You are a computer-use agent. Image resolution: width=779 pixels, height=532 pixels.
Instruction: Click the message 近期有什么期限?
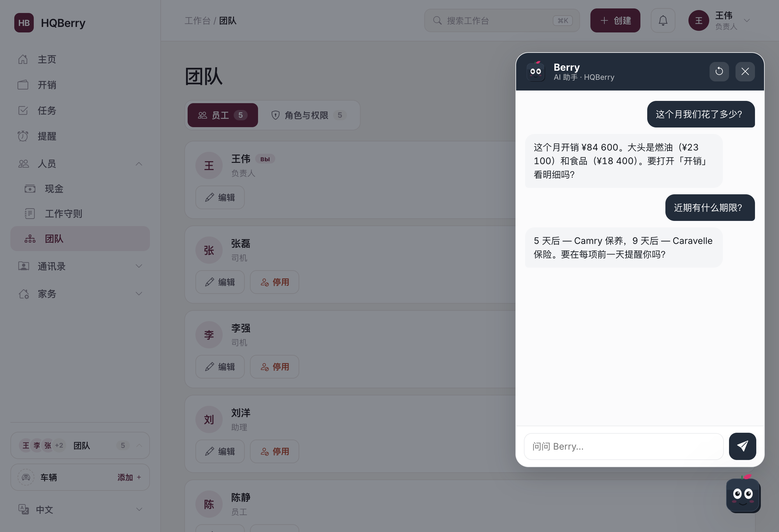pyautogui.click(x=710, y=208)
